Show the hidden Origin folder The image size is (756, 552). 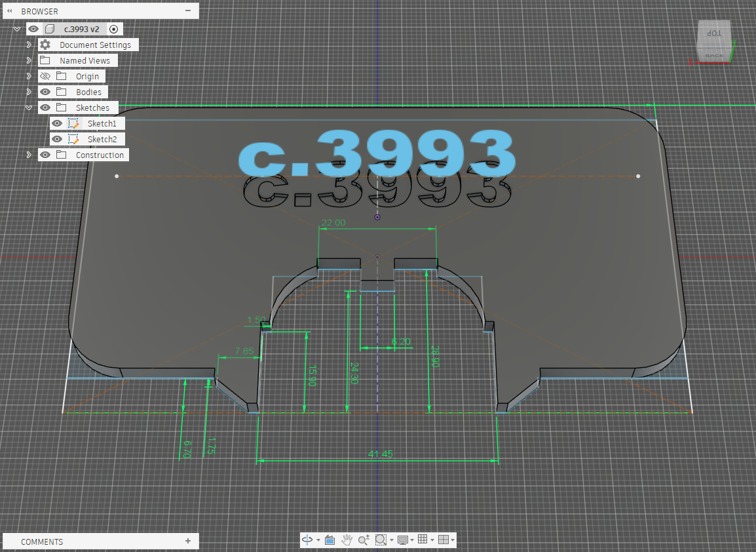point(45,76)
